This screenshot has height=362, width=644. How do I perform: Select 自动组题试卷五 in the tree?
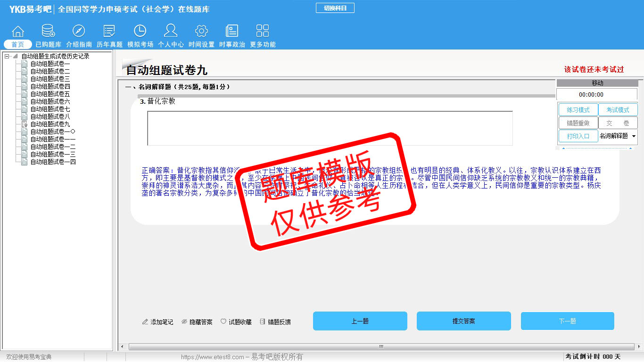click(50, 94)
